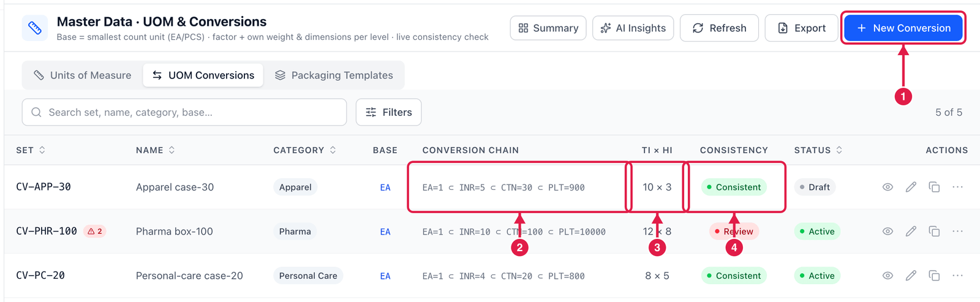Open AI Insights panel
Image resolution: width=980 pixels, height=302 pixels.
pyautogui.click(x=633, y=28)
